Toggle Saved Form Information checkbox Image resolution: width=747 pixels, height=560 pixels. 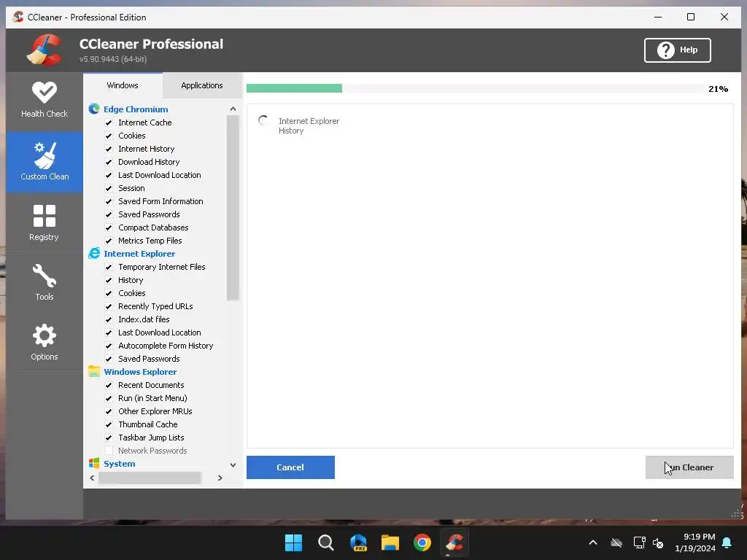tap(109, 201)
